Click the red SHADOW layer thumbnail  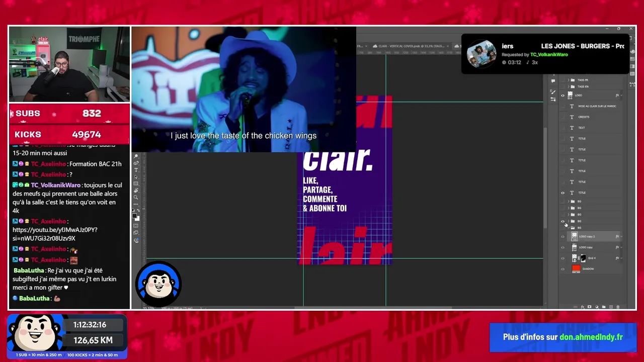(576, 269)
